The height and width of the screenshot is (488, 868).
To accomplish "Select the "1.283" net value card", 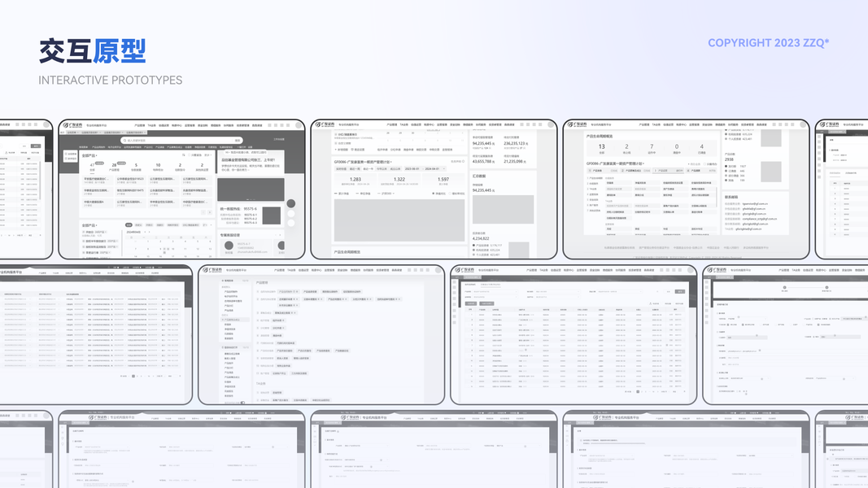I will 355,181.
